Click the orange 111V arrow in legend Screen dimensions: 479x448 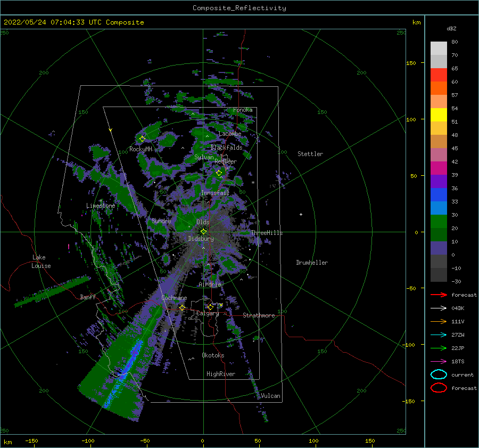click(439, 321)
